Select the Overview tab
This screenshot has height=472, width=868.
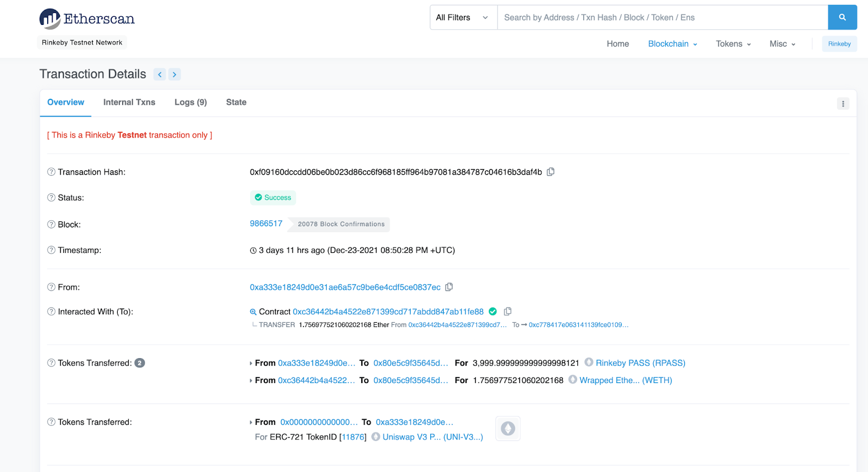pos(66,102)
